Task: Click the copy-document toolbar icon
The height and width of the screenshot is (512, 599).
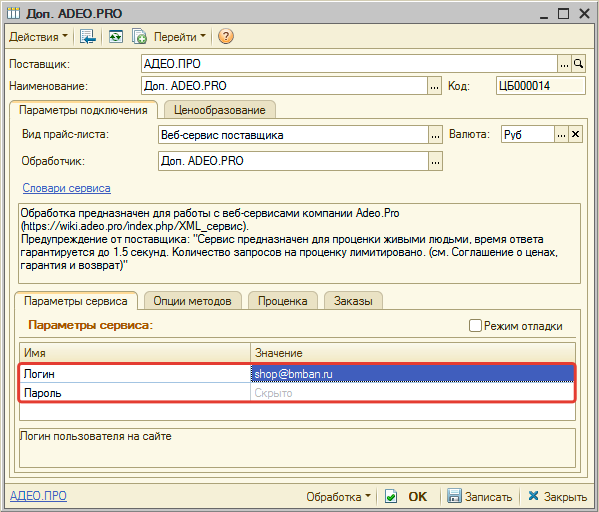Action: [x=139, y=37]
